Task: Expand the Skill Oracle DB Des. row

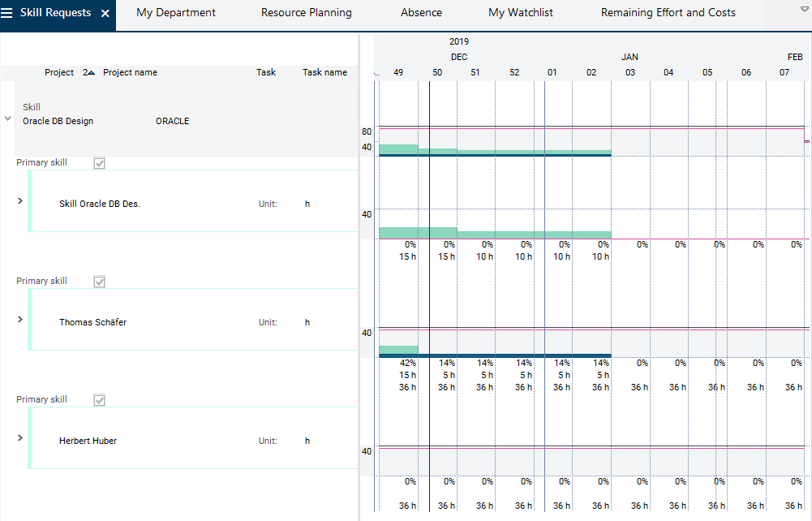Action: click(x=20, y=200)
